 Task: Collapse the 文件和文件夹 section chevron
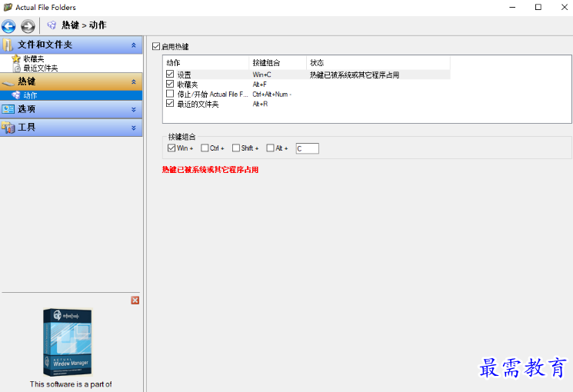[x=134, y=45]
